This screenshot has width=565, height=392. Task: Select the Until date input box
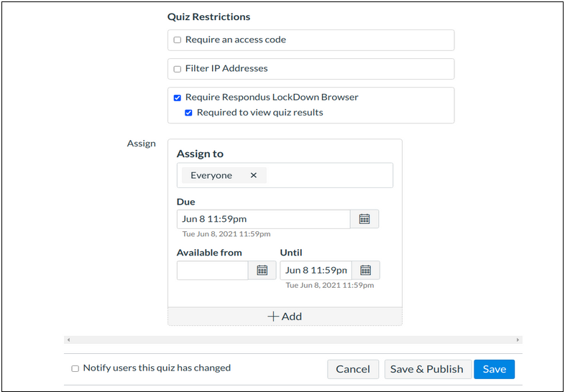[x=316, y=270]
